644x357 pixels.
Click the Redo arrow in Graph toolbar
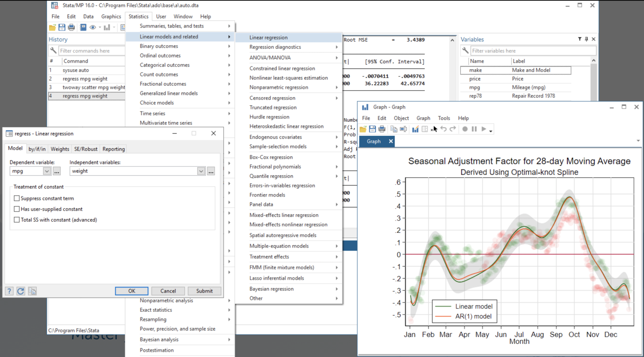tap(453, 129)
